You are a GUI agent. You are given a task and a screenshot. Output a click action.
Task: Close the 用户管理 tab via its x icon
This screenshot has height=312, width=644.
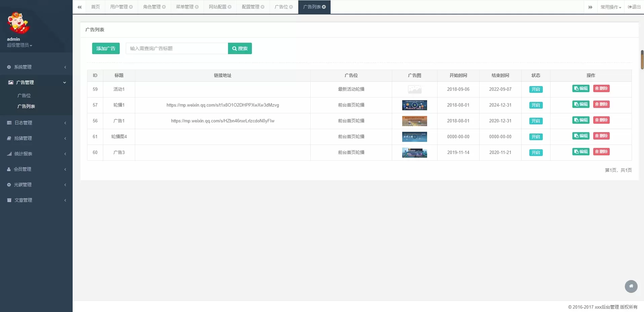[x=131, y=7]
